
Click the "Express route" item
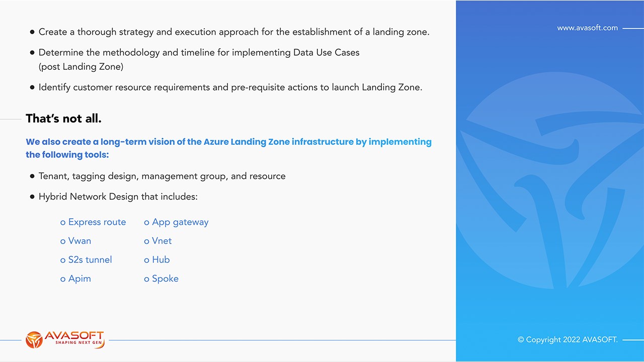coord(93,222)
